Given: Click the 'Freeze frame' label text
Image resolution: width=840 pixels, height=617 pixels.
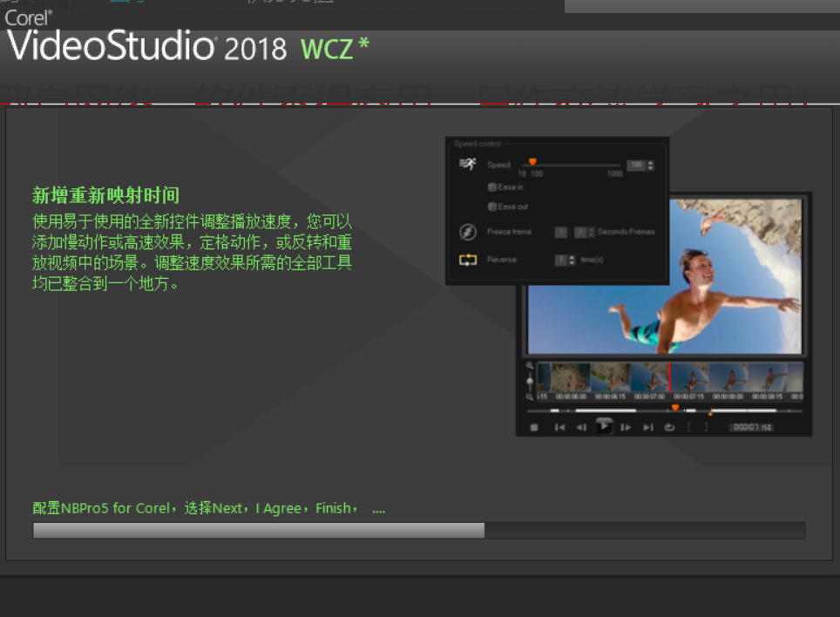Looking at the screenshot, I should 509,232.
